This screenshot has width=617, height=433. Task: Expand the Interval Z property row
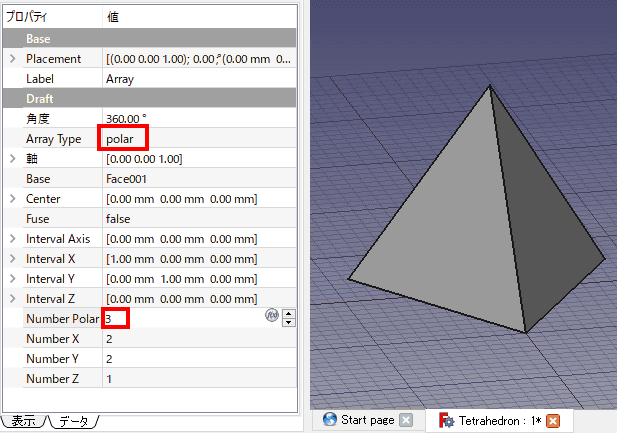point(13,299)
